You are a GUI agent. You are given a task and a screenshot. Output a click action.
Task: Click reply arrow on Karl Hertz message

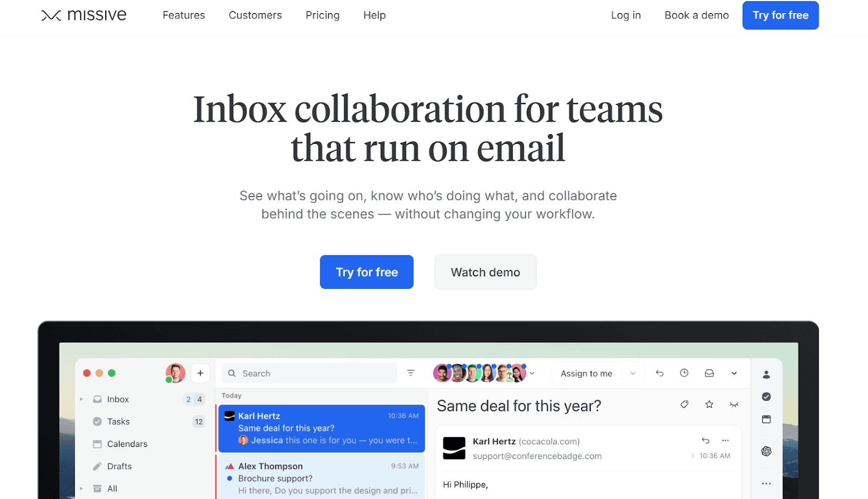[x=705, y=440]
